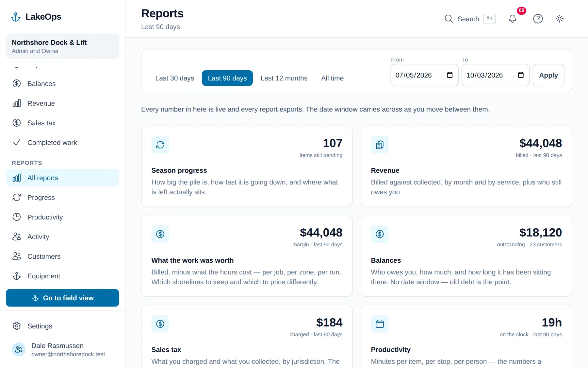Open the Northshore Dock & Lift account switcher
The image size is (588, 368).
coord(62,46)
